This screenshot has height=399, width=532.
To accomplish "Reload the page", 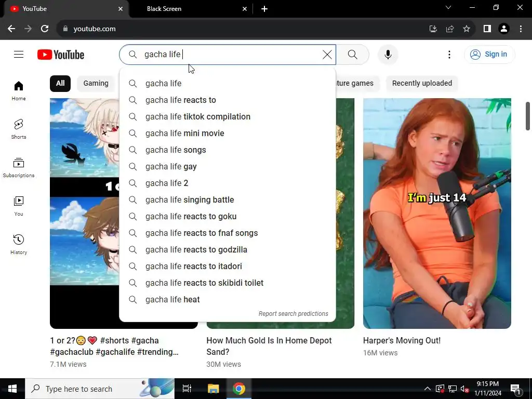I will pyautogui.click(x=45, y=29).
